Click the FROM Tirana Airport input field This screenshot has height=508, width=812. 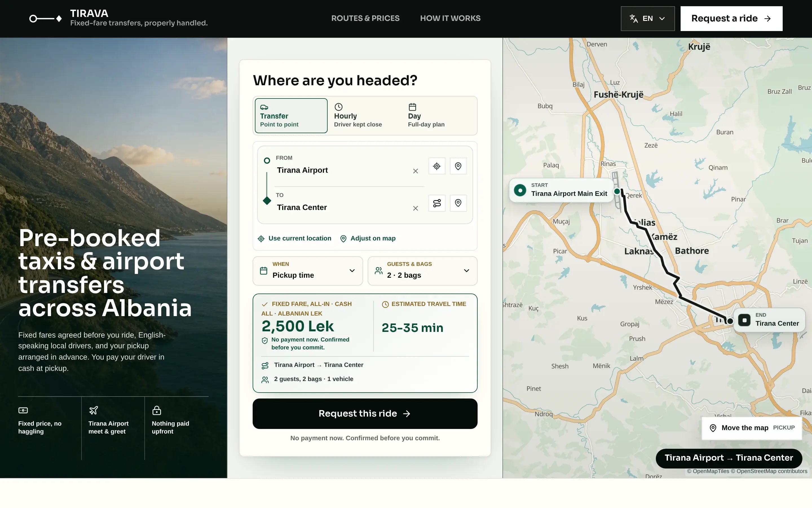342,170
